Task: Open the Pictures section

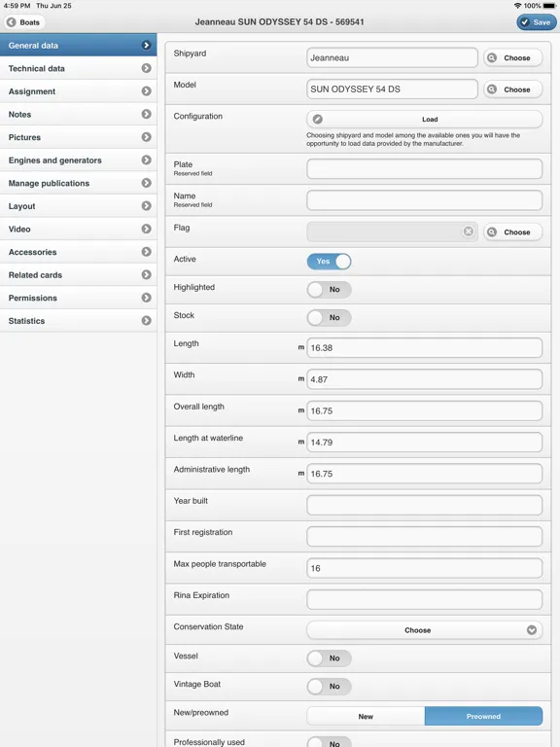Action: coord(78,137)
